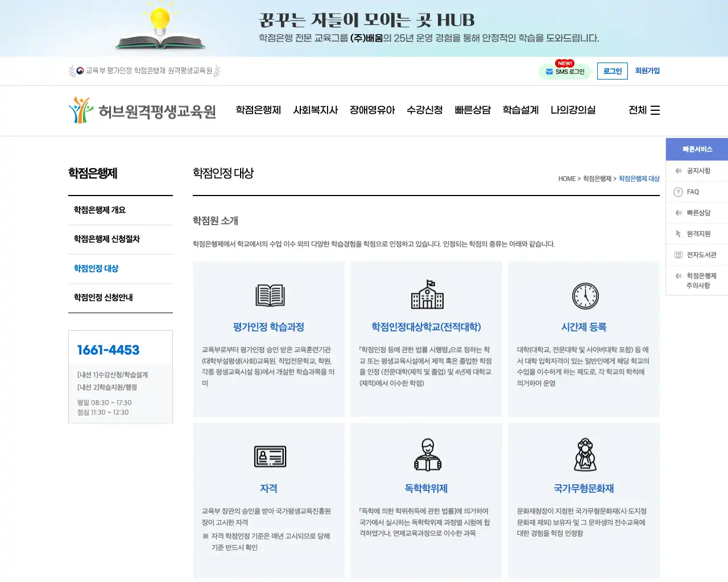
Task: Click the 전자도서관 icon in quick service
Action: tap(678, 255)
